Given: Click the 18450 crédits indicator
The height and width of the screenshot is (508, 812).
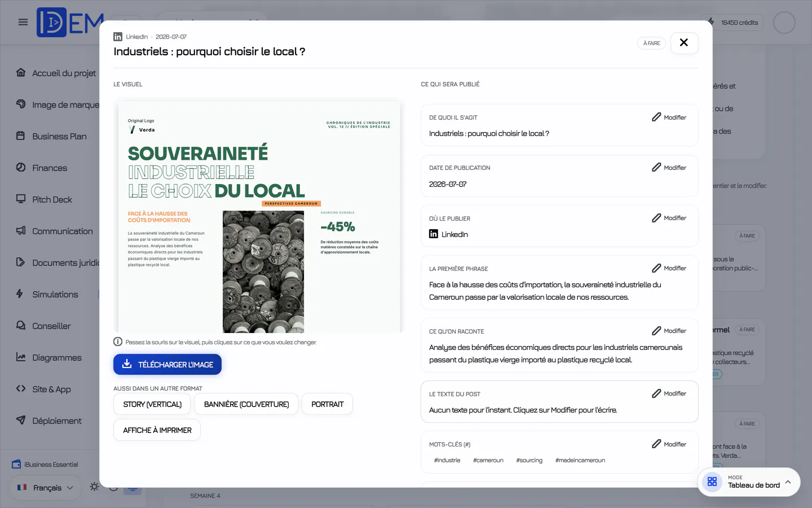Looking at the screenshot, I should tap(733, 23).
